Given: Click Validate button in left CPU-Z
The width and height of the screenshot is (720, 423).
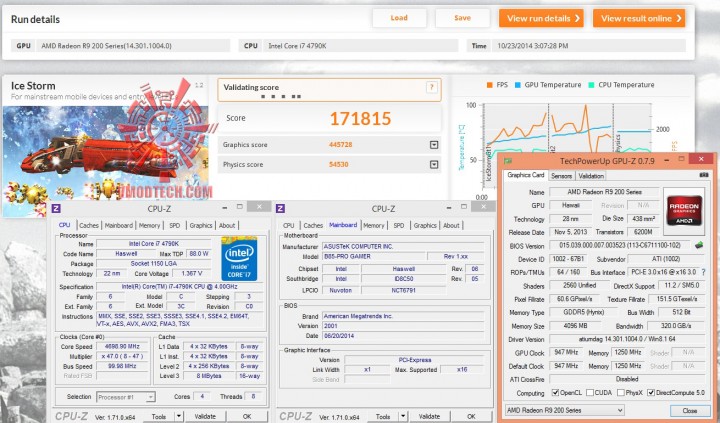Looking at the screenshot, I should 205,417.
